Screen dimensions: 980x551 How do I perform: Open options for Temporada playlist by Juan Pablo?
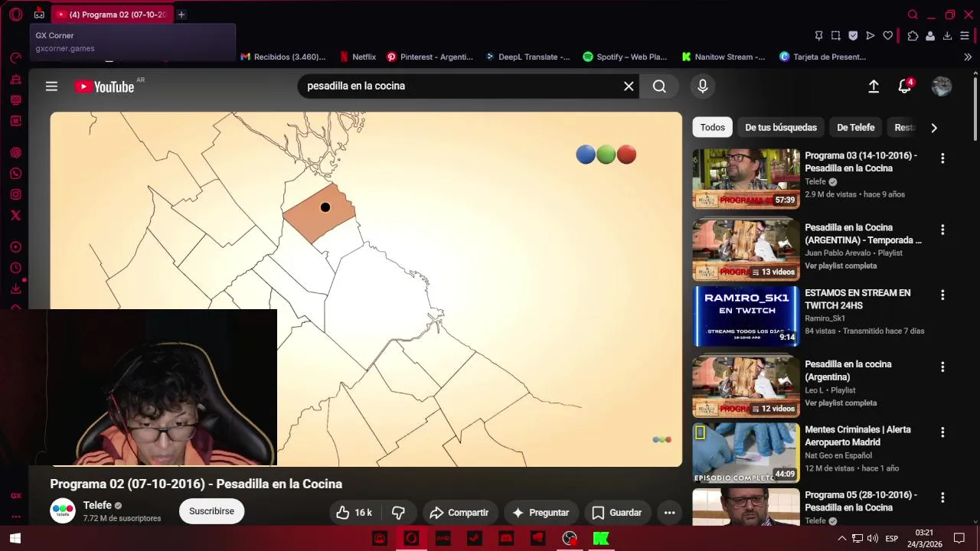pos(942,230)
